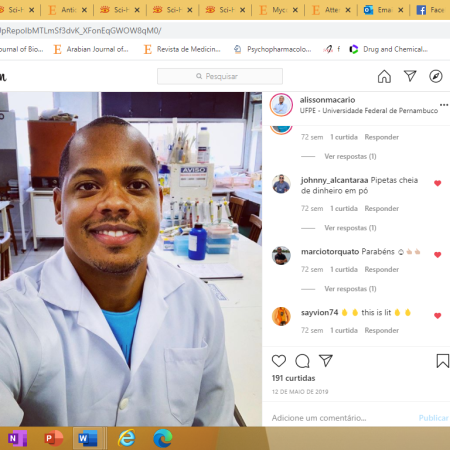
Task: Expand replies under johnny_alcantaraa's comment
Action: tap(350, 228)
